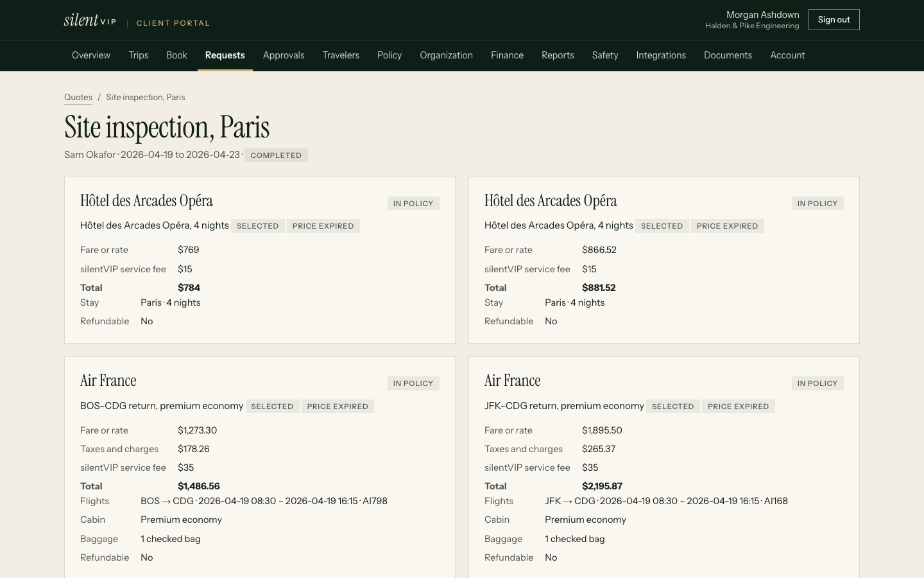Click the $784 total amount

coord(189,288)
